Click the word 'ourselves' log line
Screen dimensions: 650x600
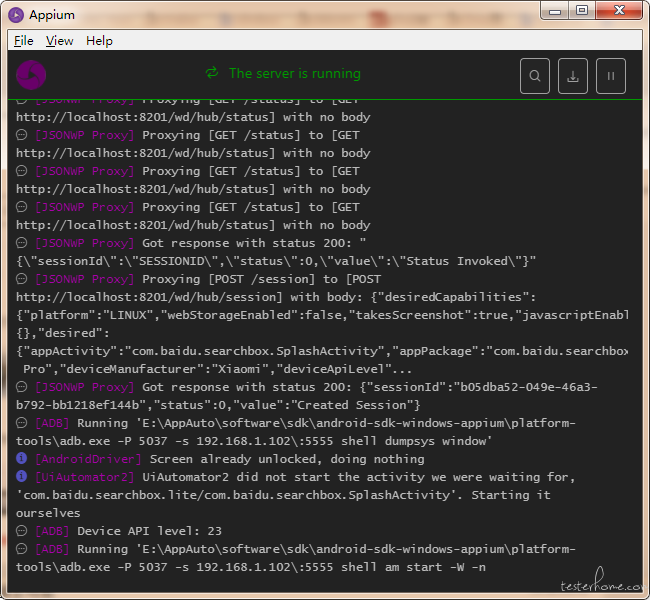coord(48,513)
